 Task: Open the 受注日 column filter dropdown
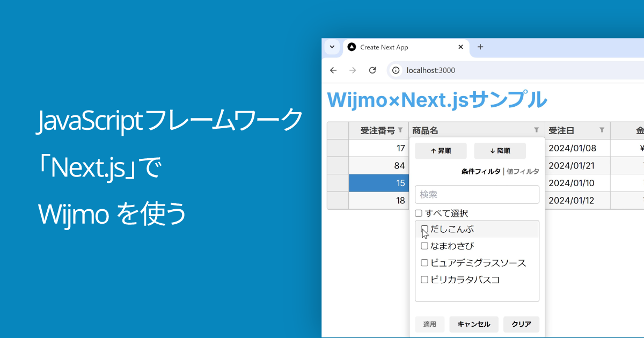pyautogui.click(x=602, y=130)
